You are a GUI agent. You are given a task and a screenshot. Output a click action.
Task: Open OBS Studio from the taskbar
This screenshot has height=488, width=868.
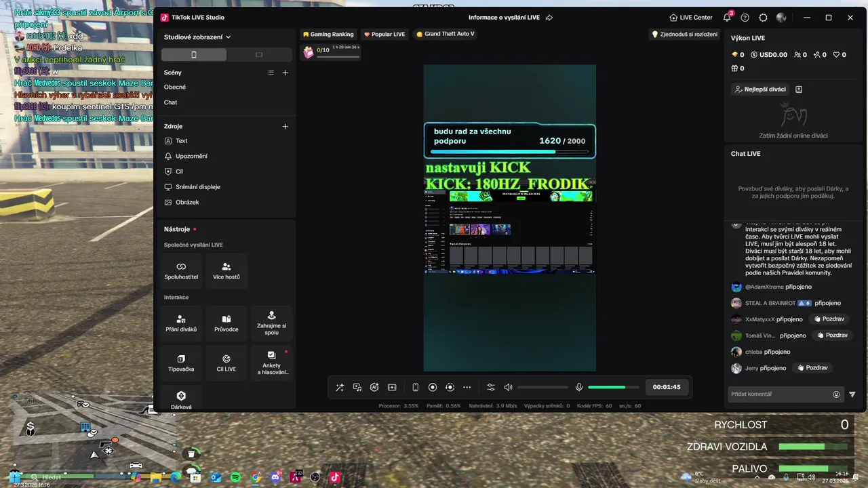315,477
